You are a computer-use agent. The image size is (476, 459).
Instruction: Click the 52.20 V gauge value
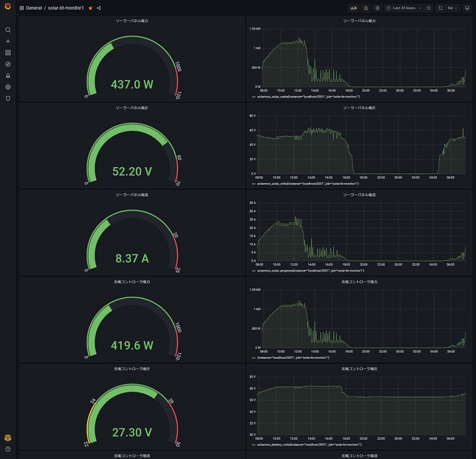click(131, 172)
